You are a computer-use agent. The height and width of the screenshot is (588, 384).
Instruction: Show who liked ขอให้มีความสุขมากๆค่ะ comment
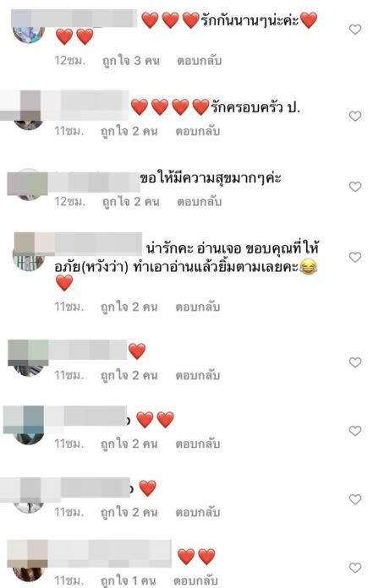point(130,202)
